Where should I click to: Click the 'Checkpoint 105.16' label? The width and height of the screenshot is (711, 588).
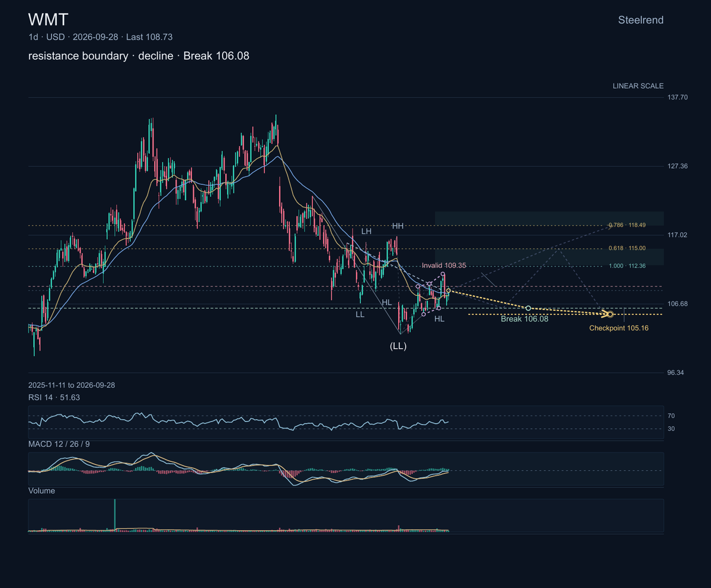point(619,328)
